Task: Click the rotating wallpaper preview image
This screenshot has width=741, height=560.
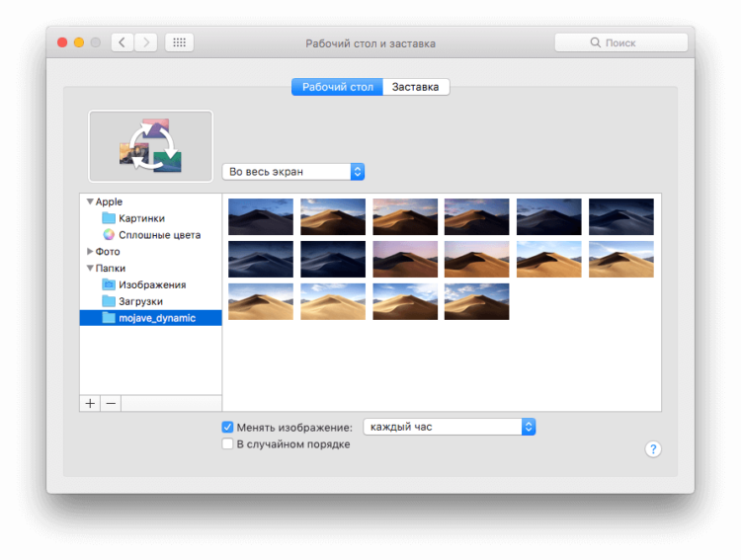Action: point(151,146)
